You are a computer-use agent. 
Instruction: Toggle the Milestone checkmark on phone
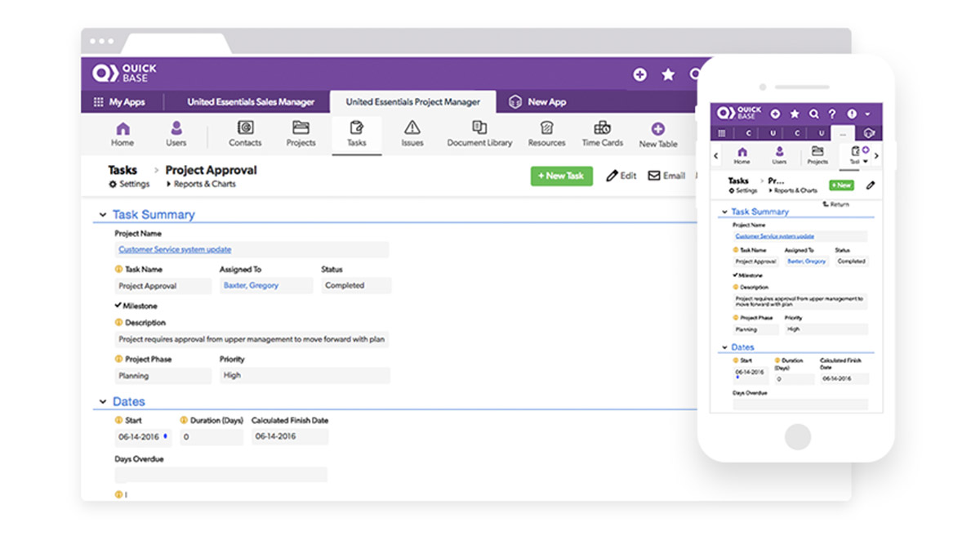(x=735, y=275)
